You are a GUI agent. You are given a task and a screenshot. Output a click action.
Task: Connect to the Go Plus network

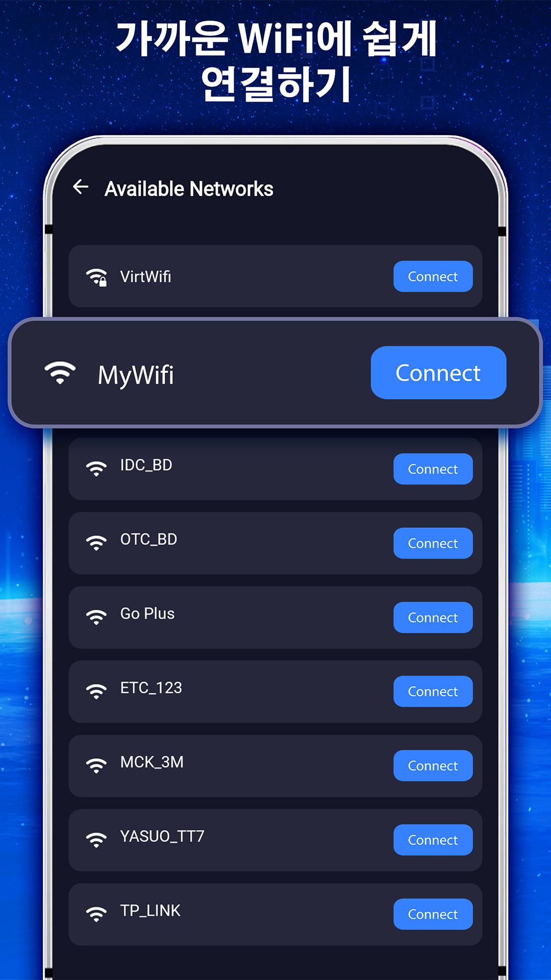click(x=433, y=618)
